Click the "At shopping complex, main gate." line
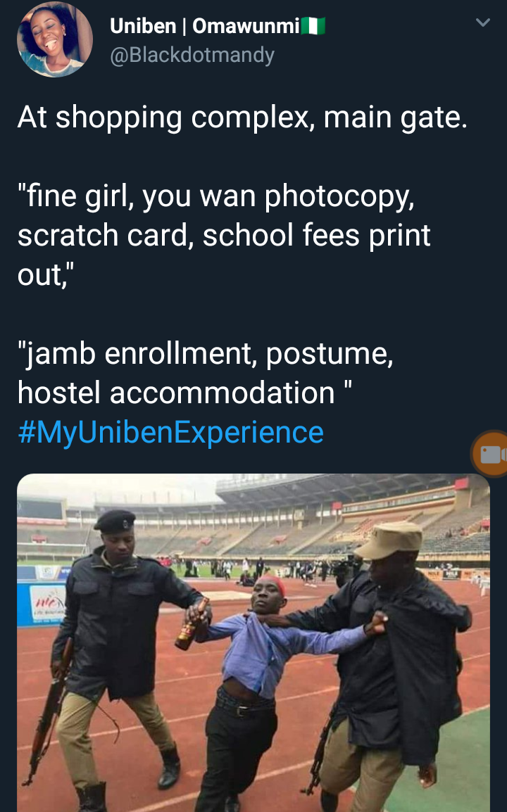The width and height of the screenshot is (507, 812). tap(242, 117)
